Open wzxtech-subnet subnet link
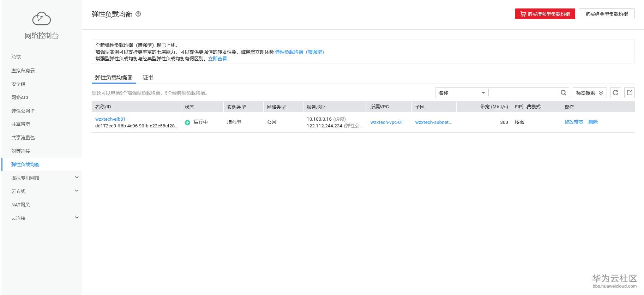 click(433, 122)
